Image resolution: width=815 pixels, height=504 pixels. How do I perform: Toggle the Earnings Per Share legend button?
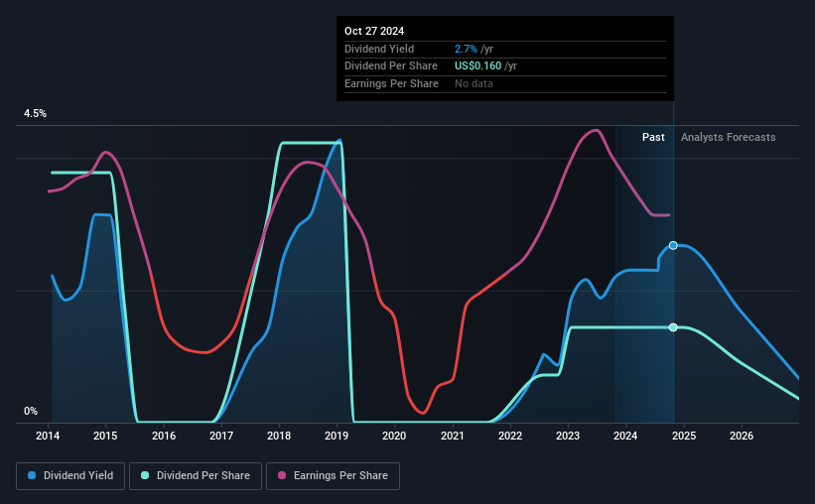click(333, 476)
